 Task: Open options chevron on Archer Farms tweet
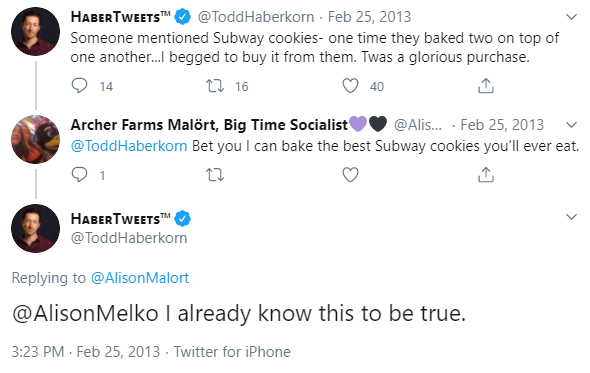pos(571,125)
